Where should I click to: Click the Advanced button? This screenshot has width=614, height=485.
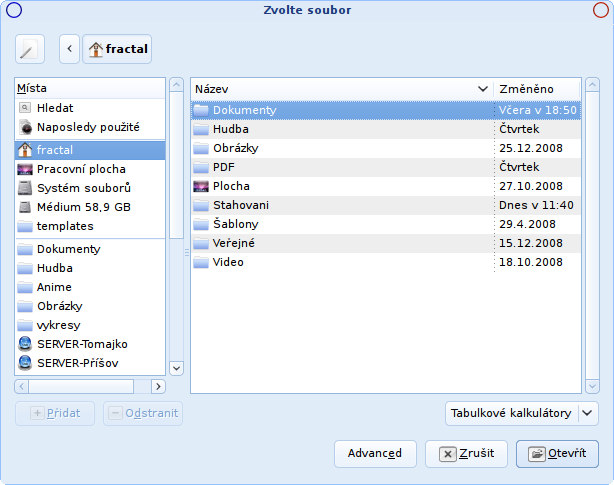point(375,454)
